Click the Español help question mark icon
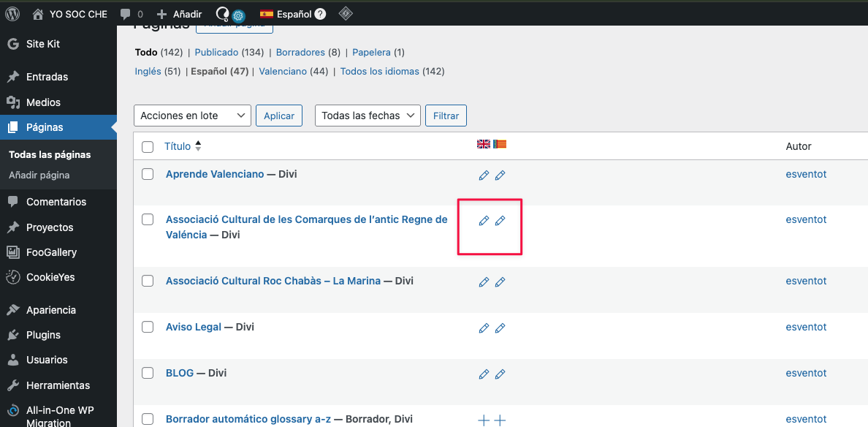868x427 pixels. click(320, 14)
